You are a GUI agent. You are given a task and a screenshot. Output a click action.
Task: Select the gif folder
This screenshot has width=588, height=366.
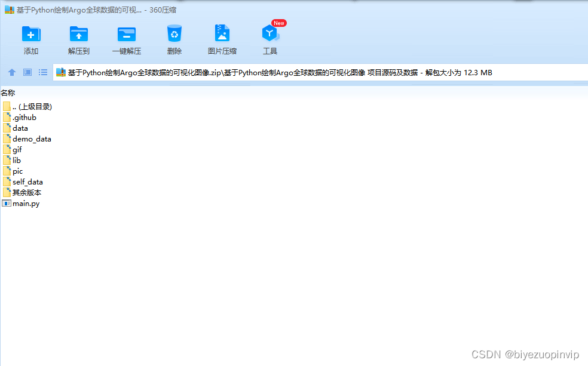tap(13, 150)
